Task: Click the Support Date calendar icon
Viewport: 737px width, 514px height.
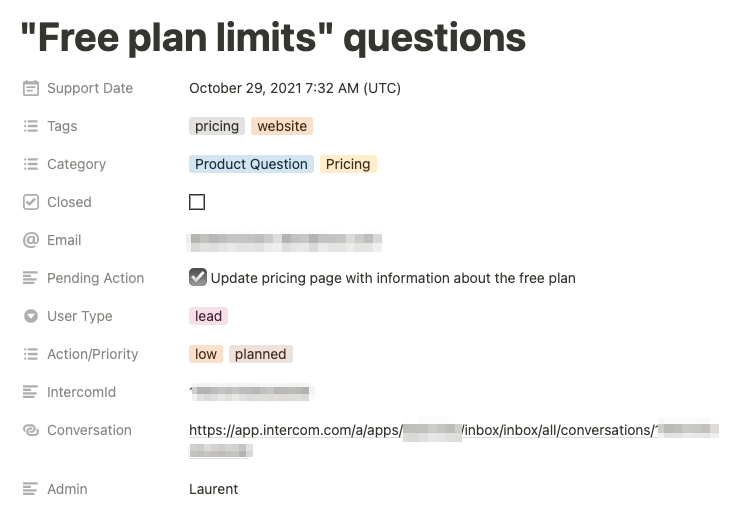Action: 30,88
